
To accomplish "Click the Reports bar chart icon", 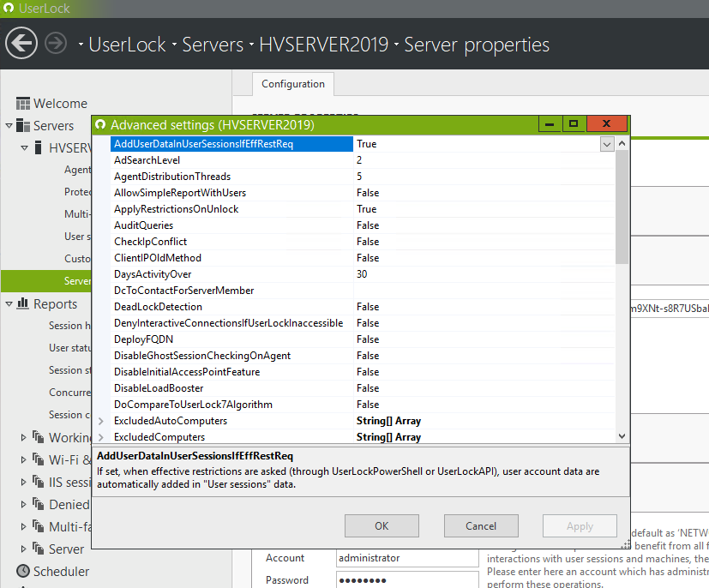I will [22, 303].
